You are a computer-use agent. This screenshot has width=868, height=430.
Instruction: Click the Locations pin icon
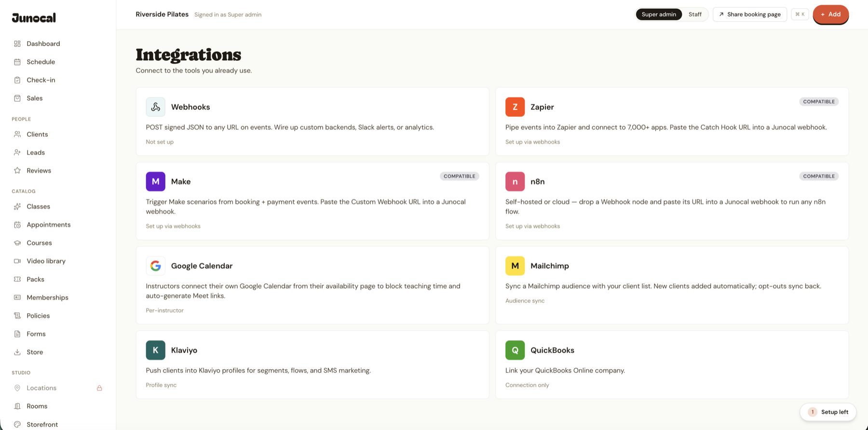[17, 388]
